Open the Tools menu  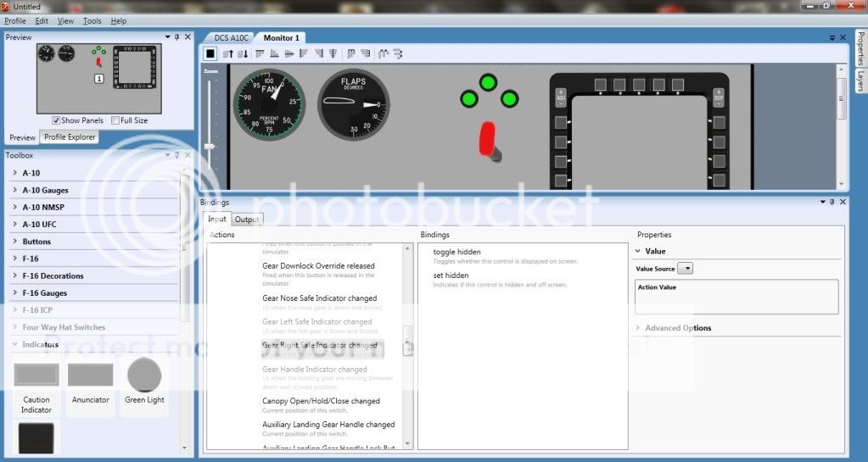pyautogui.click(x=92, y=20)
